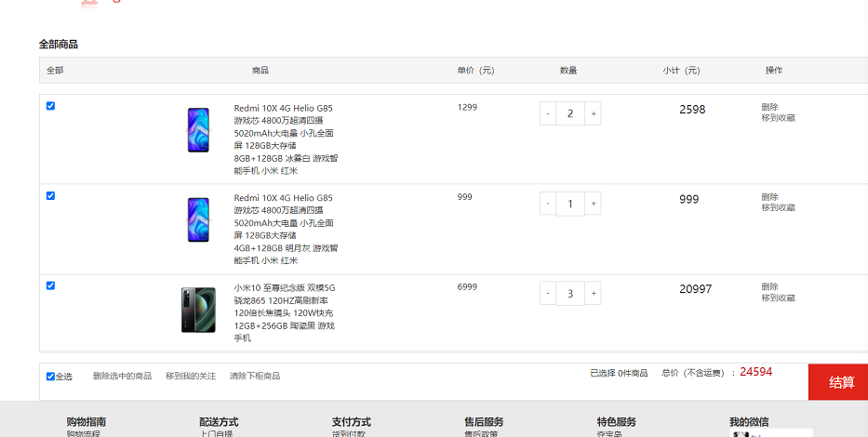Click the unit price 6999
Viewport: 868px width, 437px height.
(467, 287)
